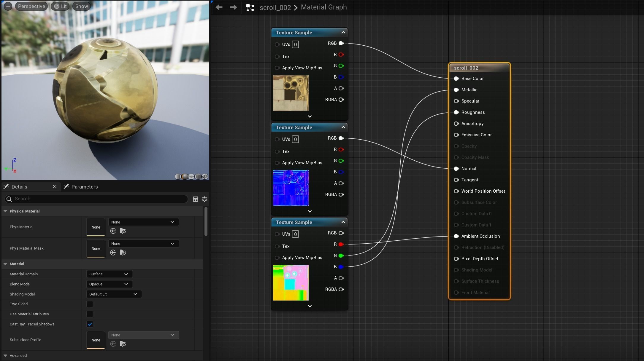Click the navigate forward arrow in graph
This screenshot has height=361, width=644.
click(233, 7)
